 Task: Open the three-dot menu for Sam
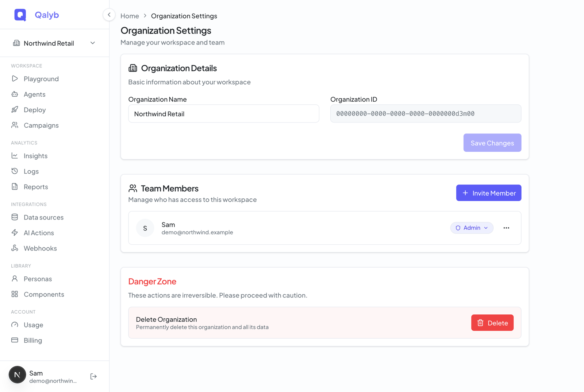506,228
